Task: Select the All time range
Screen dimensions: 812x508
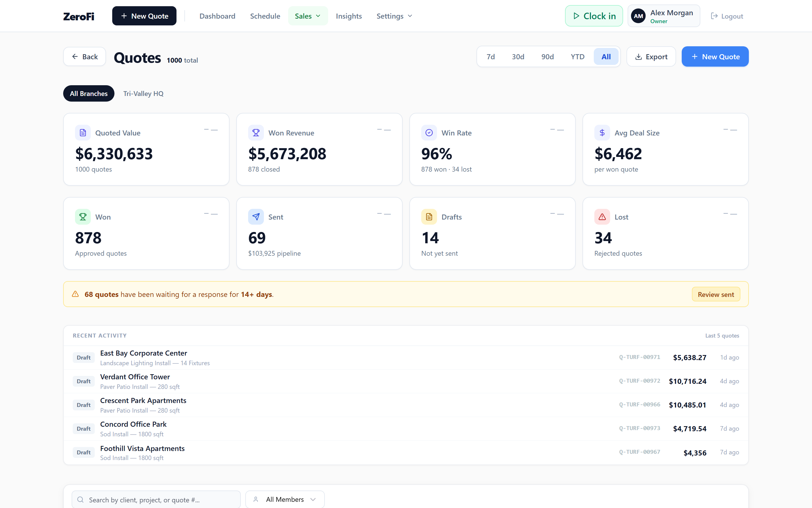Action: pos(606,57)
